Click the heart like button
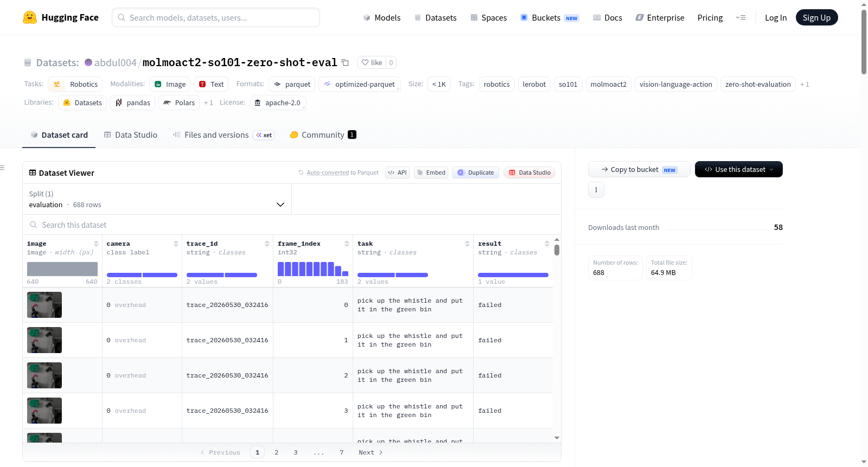The image size is (868, 467). click(x=372, y=62)
